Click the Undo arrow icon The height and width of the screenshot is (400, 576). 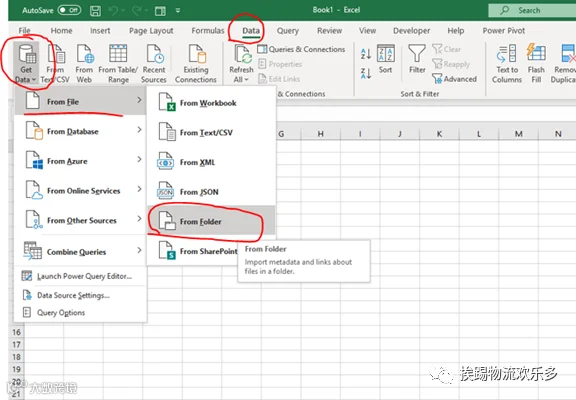tap(114, 11)
